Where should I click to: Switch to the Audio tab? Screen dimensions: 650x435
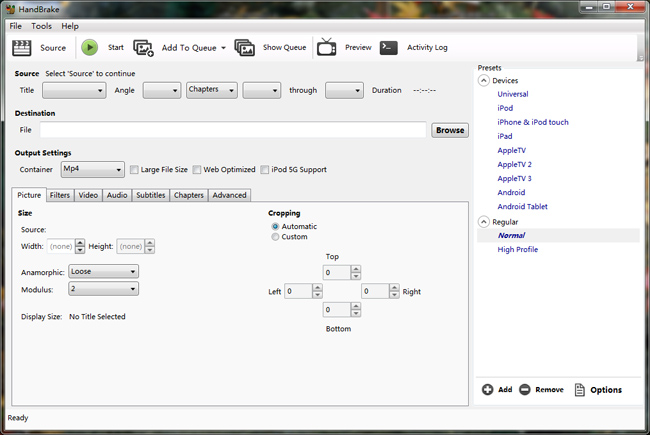pos(117,195)
